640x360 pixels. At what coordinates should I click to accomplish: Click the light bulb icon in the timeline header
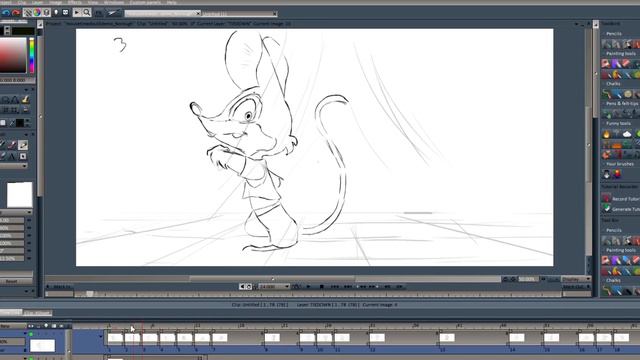pyautogui.click(x=46, y=326)
